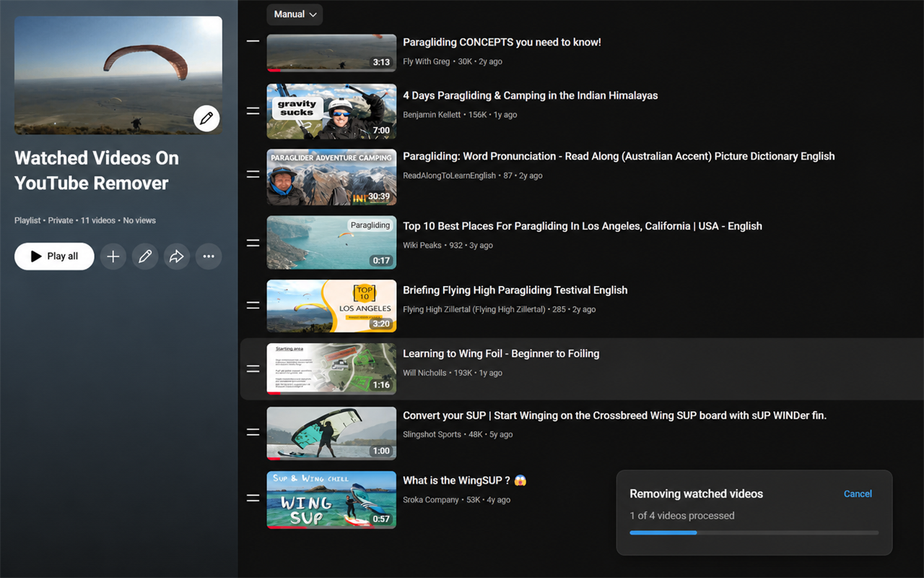
Task: Click the TOP 10 Los Angeles thumbnail
Action: tap(331, 306)
